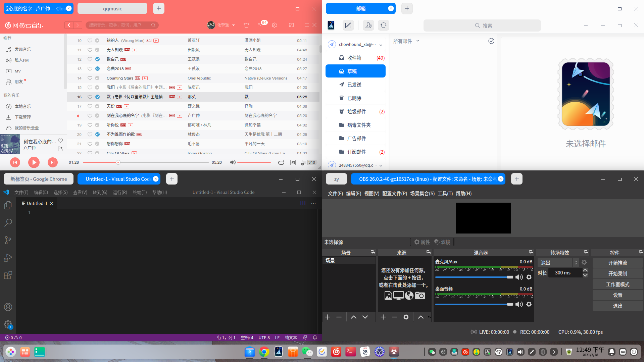
Task: Open the 所有邮件 filter dropdown
Action: (406, 41)
